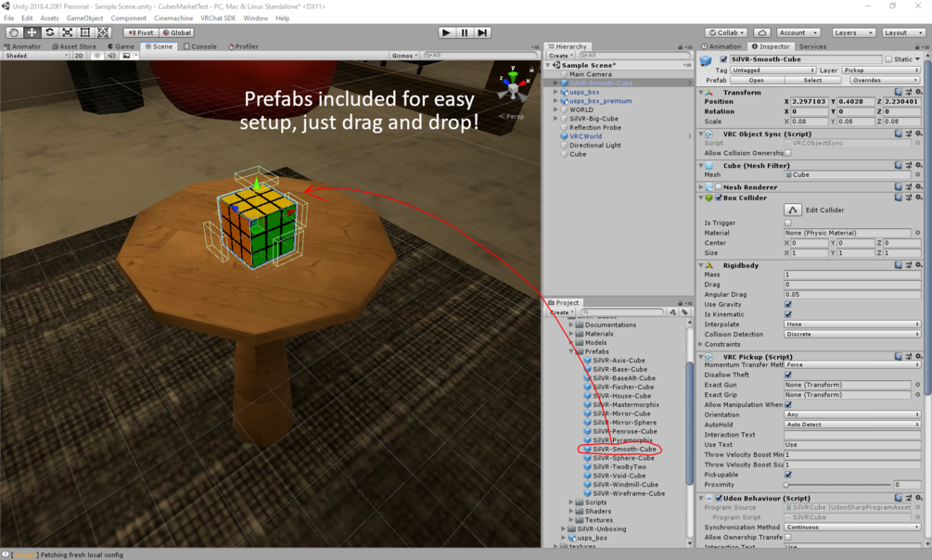Open the VRChat SDK menu
This screenshot has width=932, height=560.
pyautogui.click(x=218, y=19)
